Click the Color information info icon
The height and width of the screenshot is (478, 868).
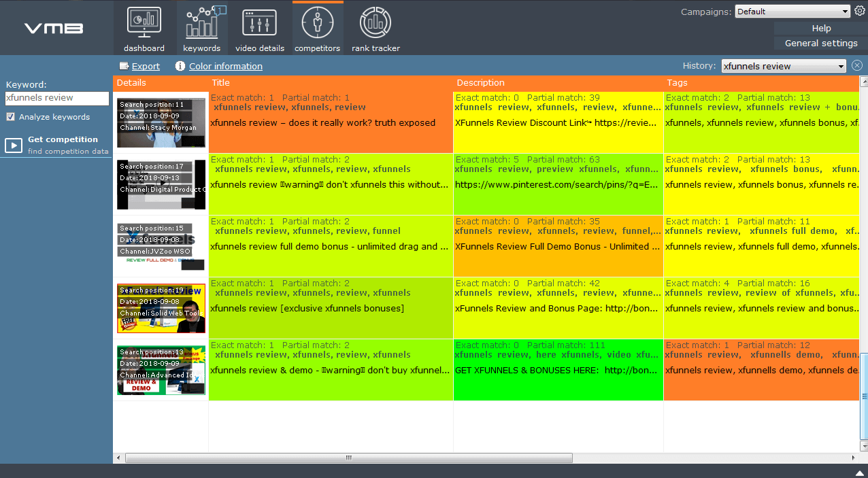pos(180,66)
